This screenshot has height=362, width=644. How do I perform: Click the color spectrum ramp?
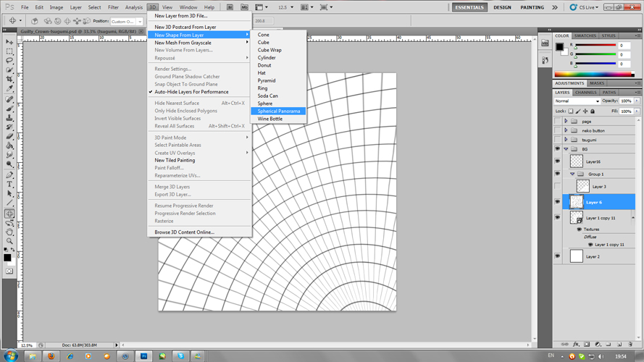point(594,75)
